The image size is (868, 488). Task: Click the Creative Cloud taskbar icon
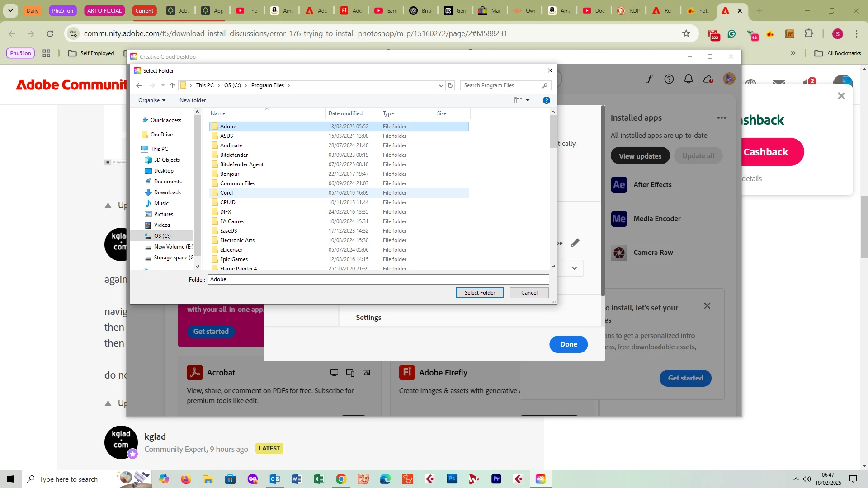point(541,479)
